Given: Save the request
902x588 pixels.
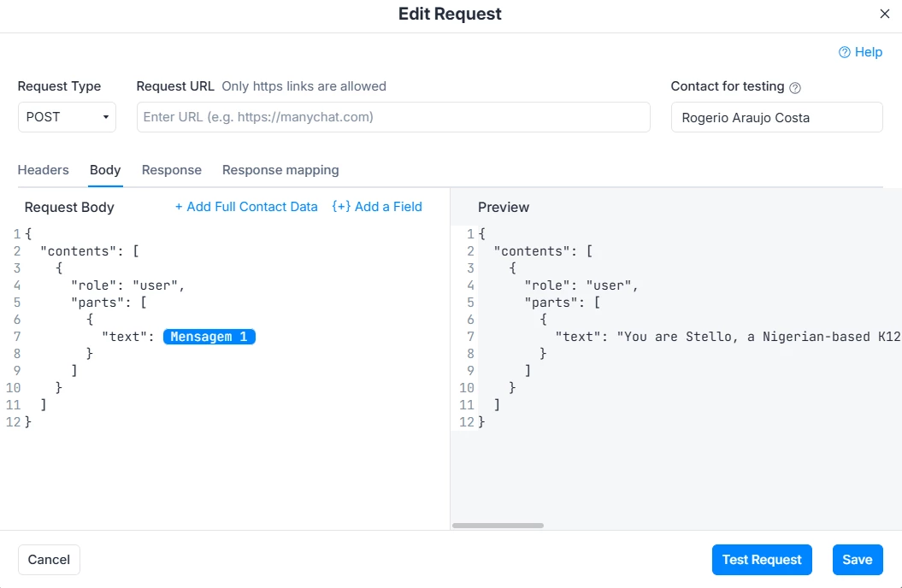Looking at the screenshot, I should [858, 560].
